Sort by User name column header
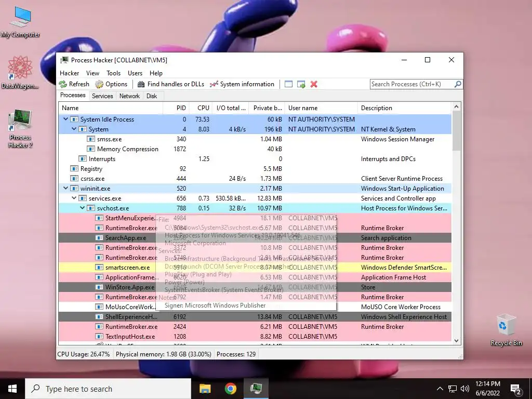The image size is (532, 399). tap(321, 108)
